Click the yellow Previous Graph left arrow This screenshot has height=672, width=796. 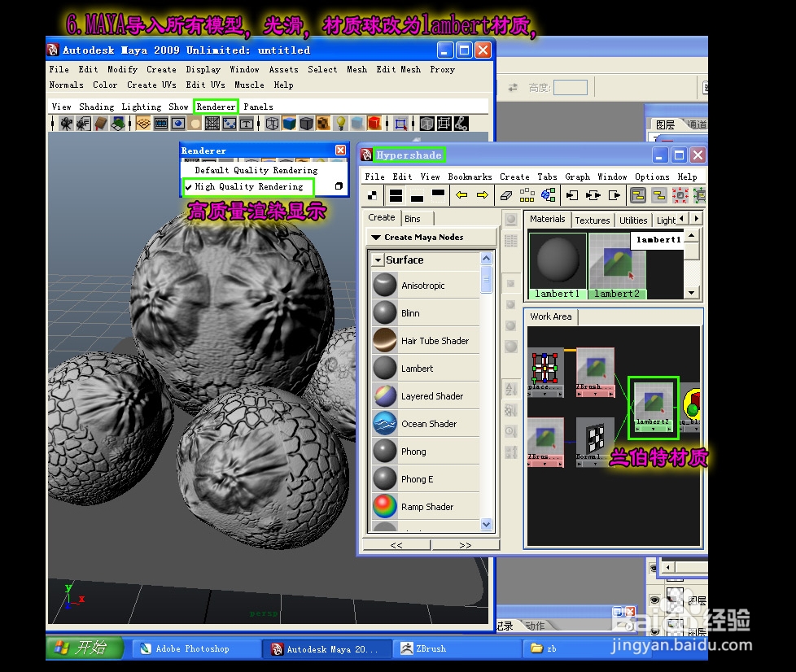461,195
